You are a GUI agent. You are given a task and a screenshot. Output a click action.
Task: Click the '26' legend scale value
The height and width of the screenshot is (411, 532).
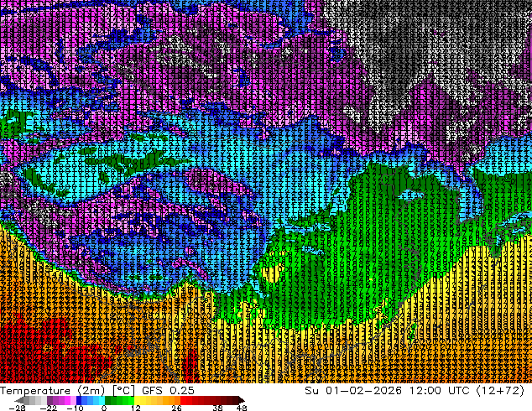tap(176, 408)
